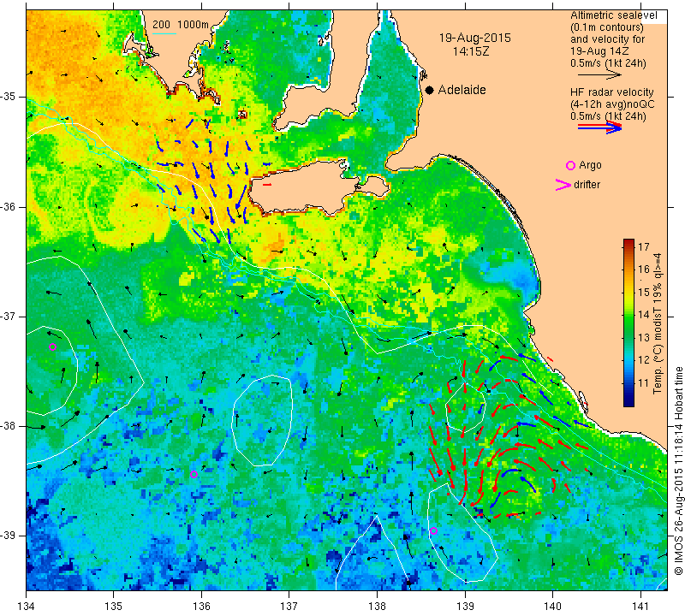Click the 137 longitude axis label
Screen dimensions: 685x616
(x=289, y=607)
